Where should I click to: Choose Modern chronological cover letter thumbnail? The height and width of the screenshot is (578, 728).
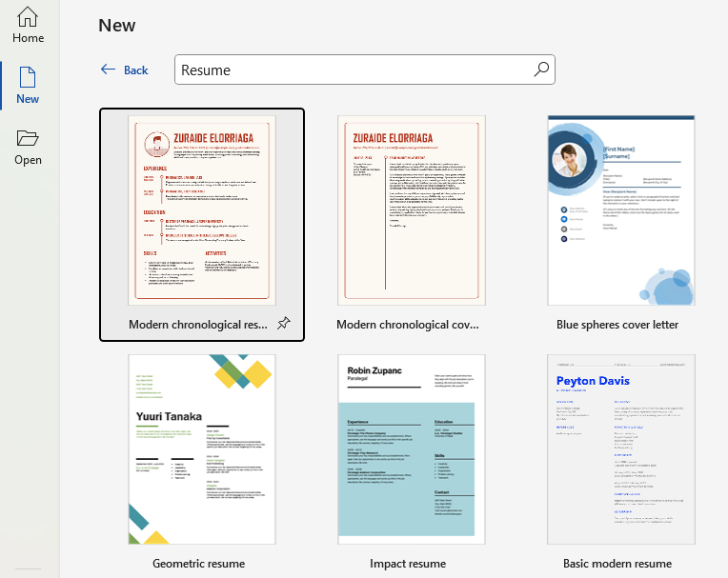(412, 210)
